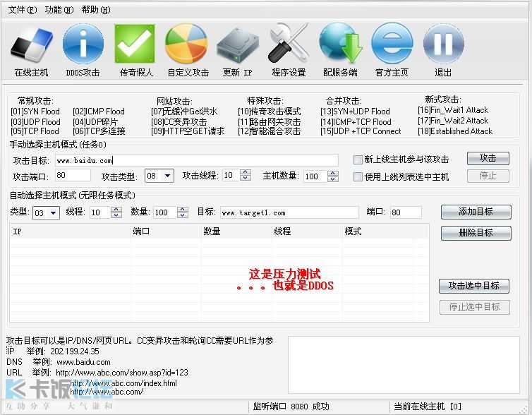Open the 在线主机 (online hosts) toolbar icon
The width and height of the screenshot is (532, 415).
tap(32, 44)
